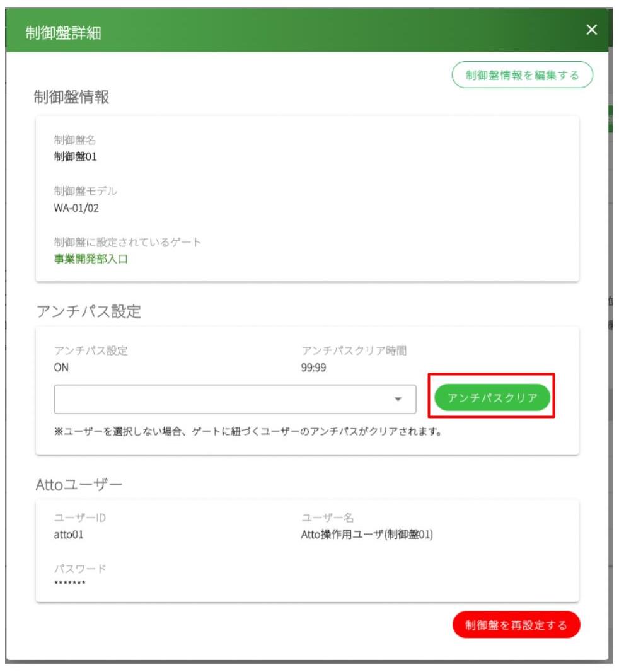The height and width of the screenshot is (672, 619).
Task: Select Atto操作用ユーザ(制御盤01) user name text
Action: click(x=367, y=535)
